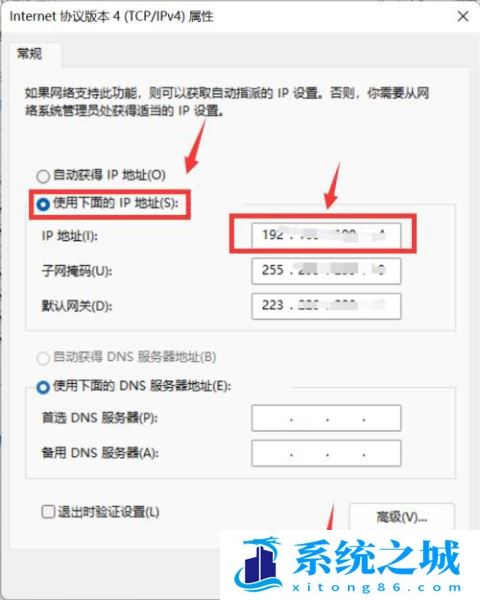Click the IP 地址 input field
480x600 pixels.
[326, 235]
